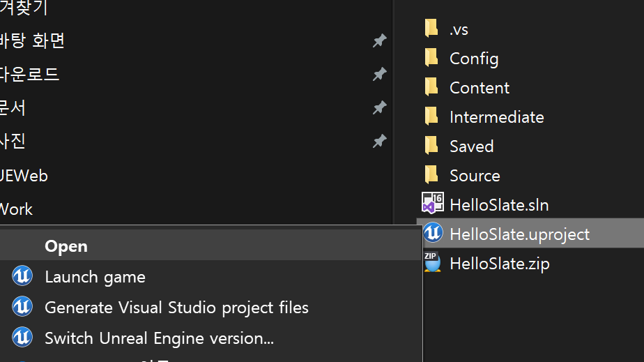The image size is (644, 362).
Task: Open 사진 in the navigation pane
Action: click(x=13, y=142)
